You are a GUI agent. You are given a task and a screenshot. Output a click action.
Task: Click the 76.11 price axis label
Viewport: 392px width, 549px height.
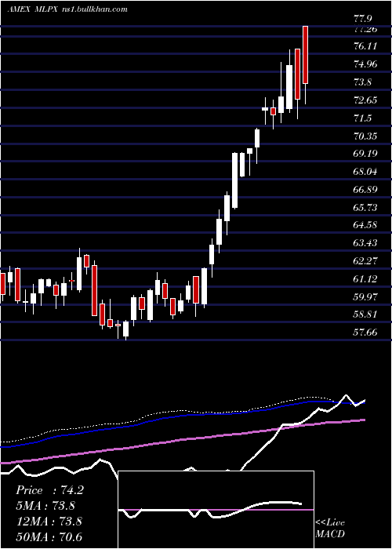(365, 45)
